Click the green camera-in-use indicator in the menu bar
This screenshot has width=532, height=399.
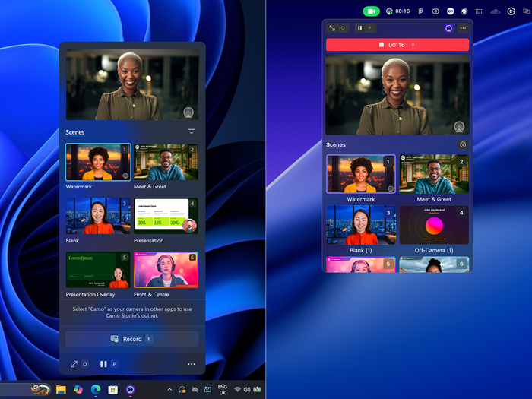[371, 11]
